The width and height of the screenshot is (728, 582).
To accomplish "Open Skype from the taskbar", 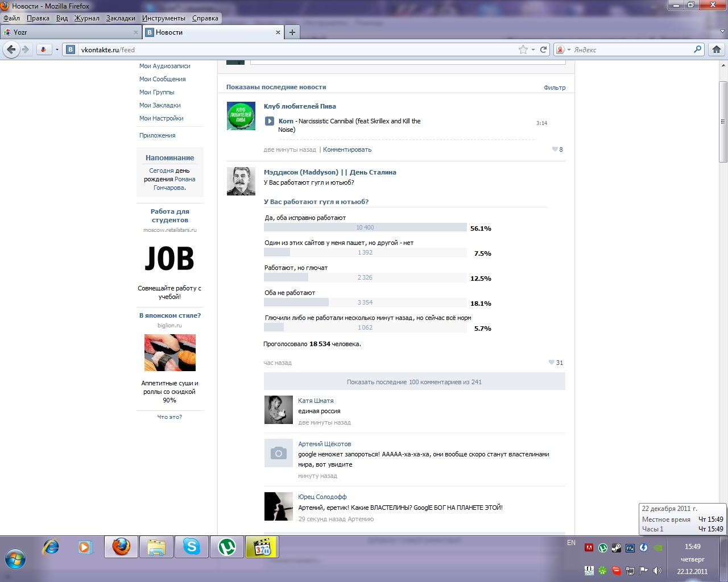I will coord(192,547).
